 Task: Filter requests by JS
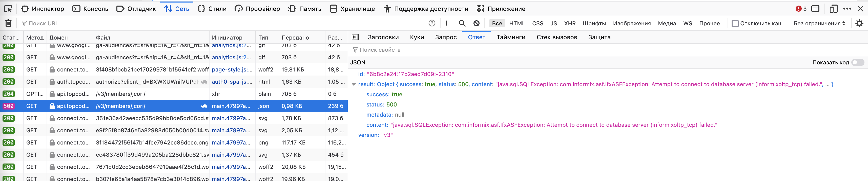click(x=554, y=23)
